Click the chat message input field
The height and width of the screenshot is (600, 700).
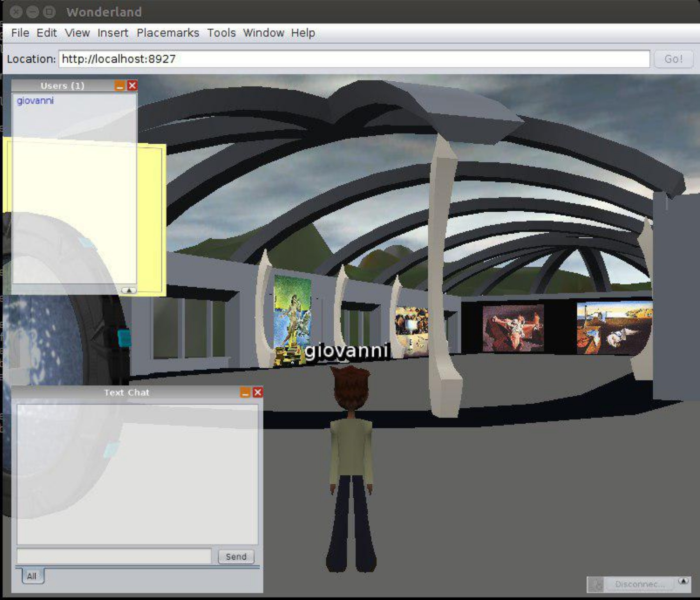pyautogui.click(x=114, y=556)
